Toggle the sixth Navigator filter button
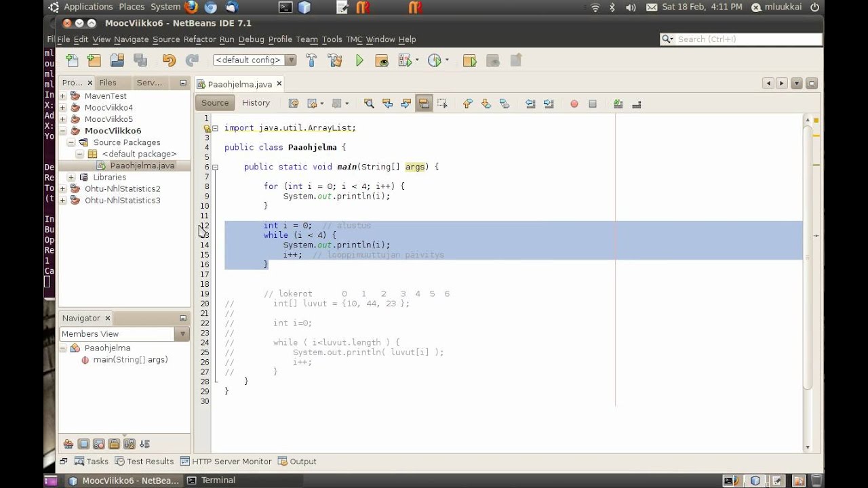This screenshot has height=488, width=868. (x=144, y=444)
